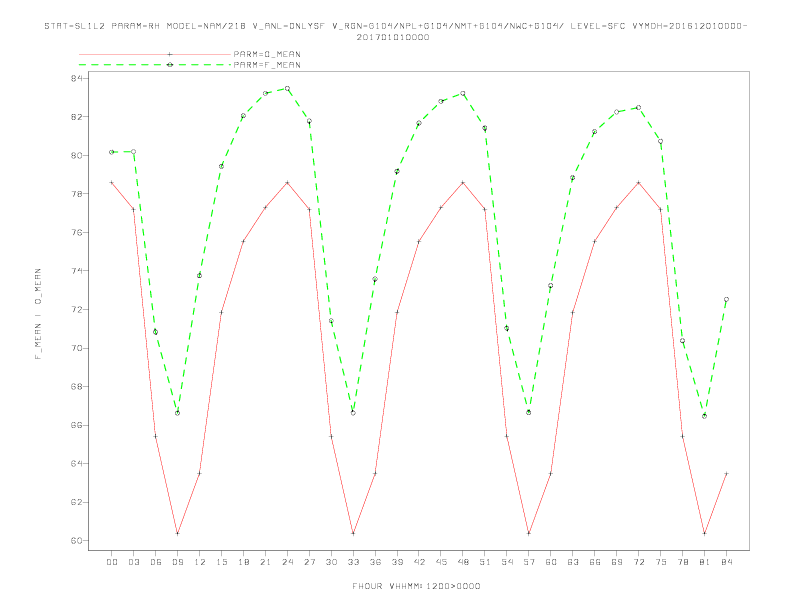Click the red solid legend line sample
This screenshot has height=612, width=792.
[155, 54]
